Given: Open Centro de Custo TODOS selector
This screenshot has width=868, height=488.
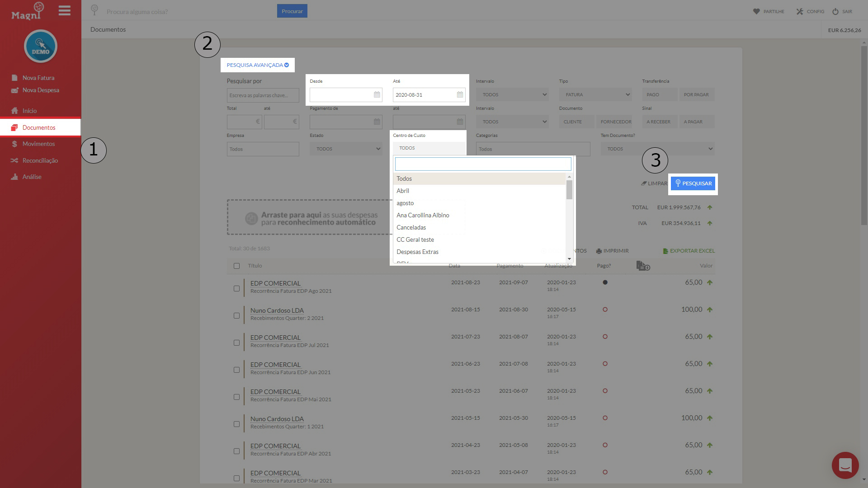Looking at the screenshot, I should (x=429, y=148).
